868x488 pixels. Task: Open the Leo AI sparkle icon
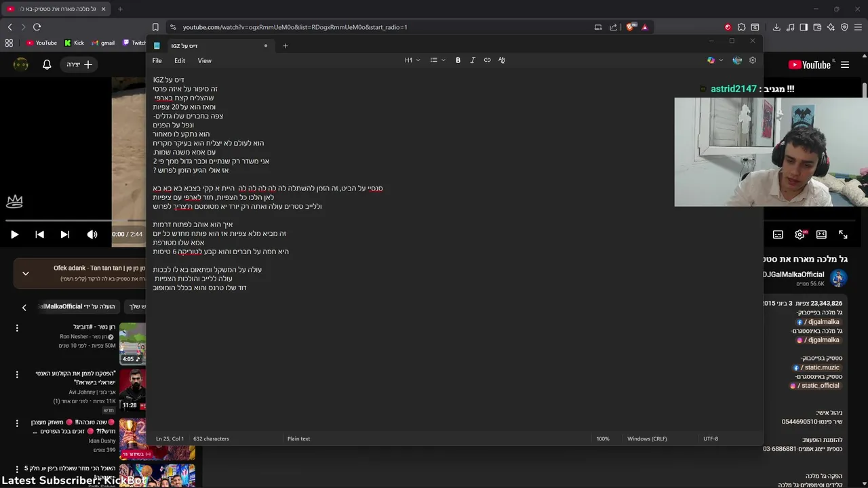(x=831, y=27)
